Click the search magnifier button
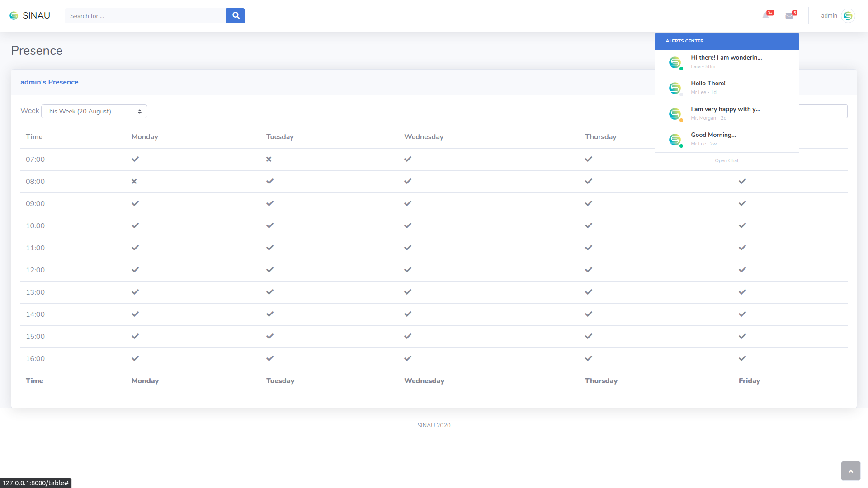The height and width of the screenshot is (488, 868). point(236,16)
